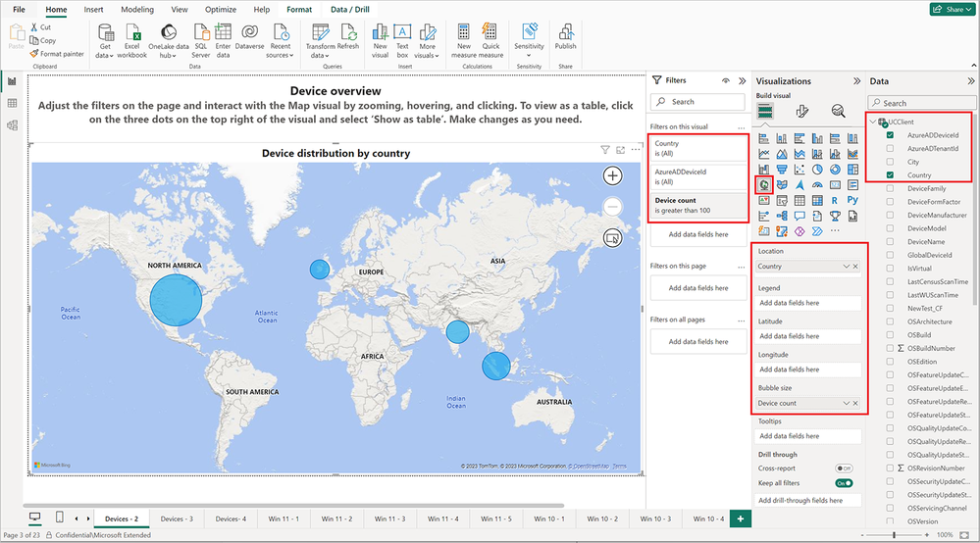Click the New measure icon
This screenshot has width=980, height=543.
(x=464, y=34)
